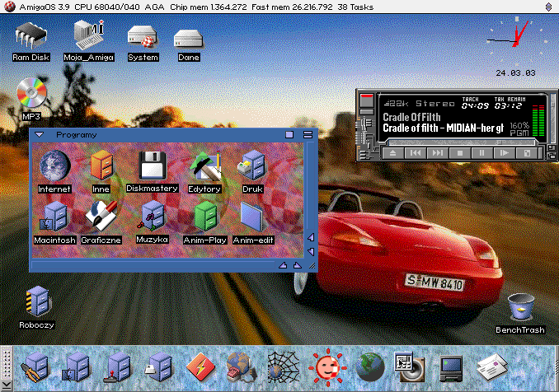
Task: Click the player's upper corner size gadget
Action: coord(552,148)
